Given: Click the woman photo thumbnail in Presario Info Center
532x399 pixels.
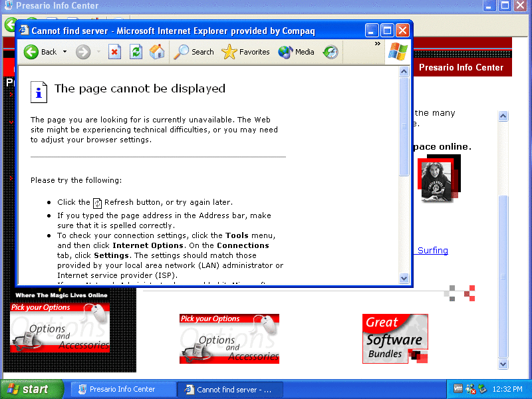Looking at the screenshot, I should point(439,178).
